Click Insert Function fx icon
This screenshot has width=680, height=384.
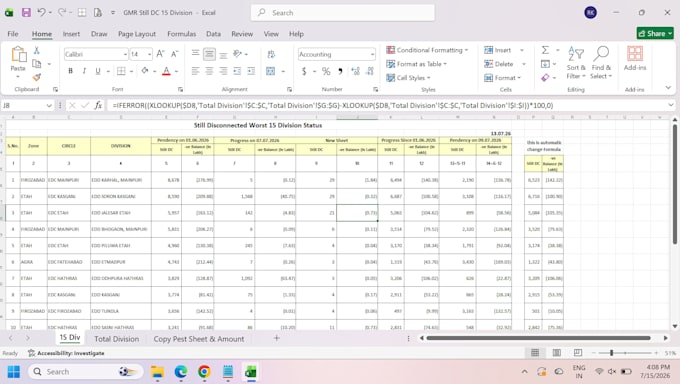(98, 105)
